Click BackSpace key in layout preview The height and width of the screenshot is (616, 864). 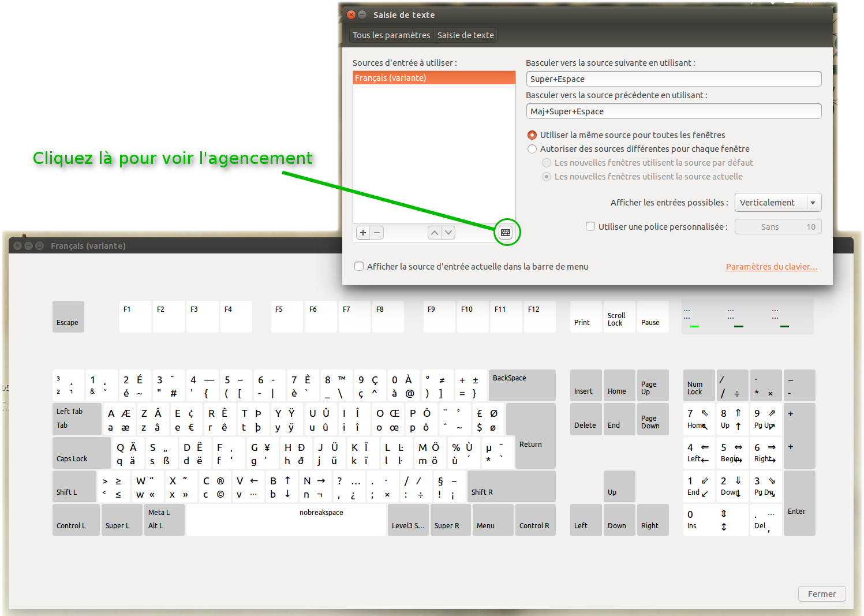(522, 385)
